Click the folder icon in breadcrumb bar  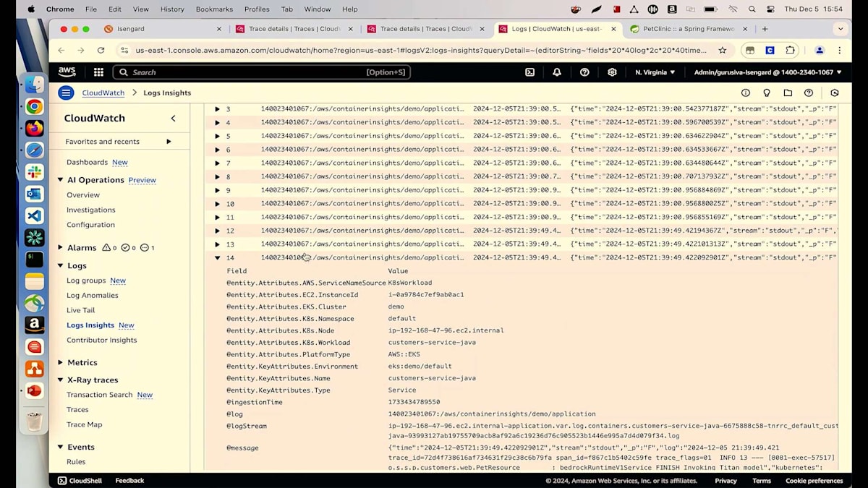[x=788, y=93]
